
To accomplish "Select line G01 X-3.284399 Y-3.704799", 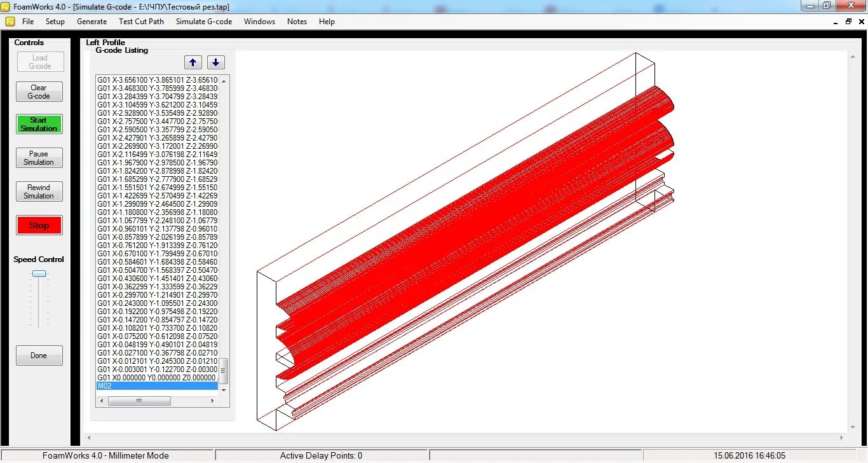I will [157, 96].
